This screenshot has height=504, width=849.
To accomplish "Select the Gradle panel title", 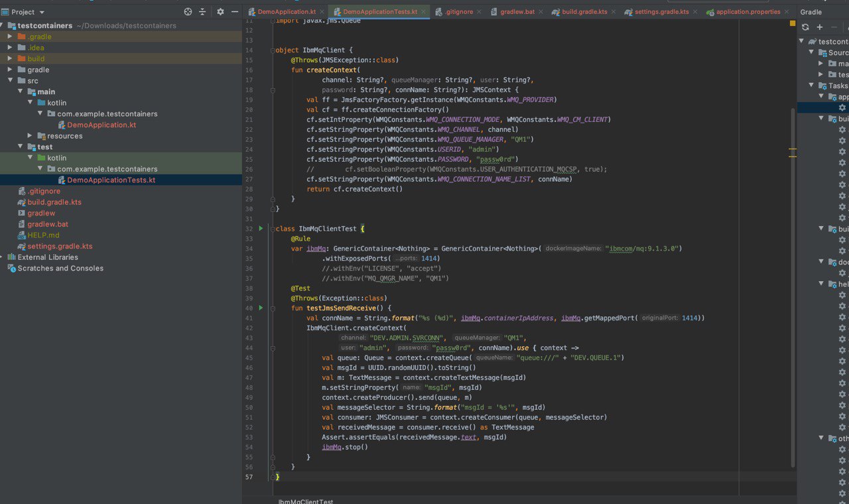I will (811, 12).
